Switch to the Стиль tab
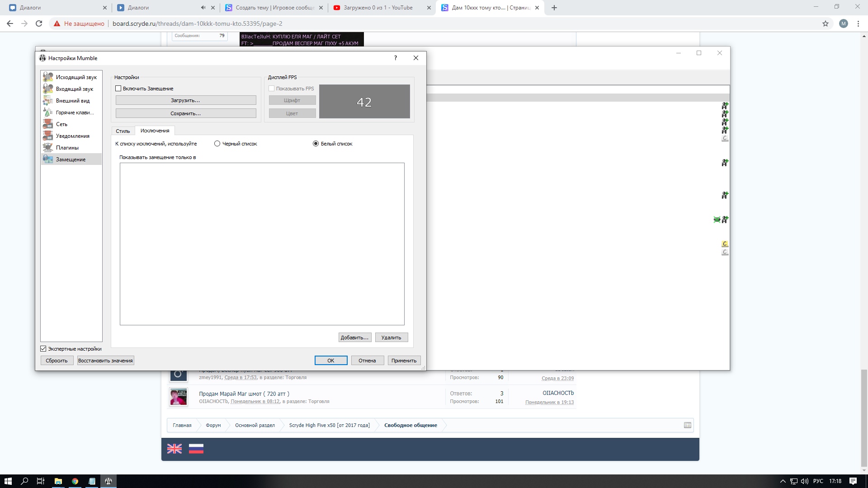Screen dimensions: 868x488 [123, 131]
